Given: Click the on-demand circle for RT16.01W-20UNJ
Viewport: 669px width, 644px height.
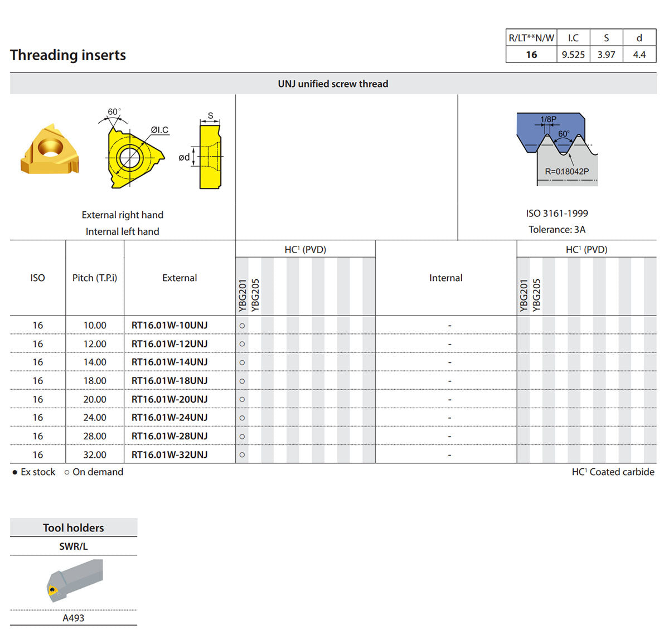Looking at the screenshot, I should pos(242,399).
